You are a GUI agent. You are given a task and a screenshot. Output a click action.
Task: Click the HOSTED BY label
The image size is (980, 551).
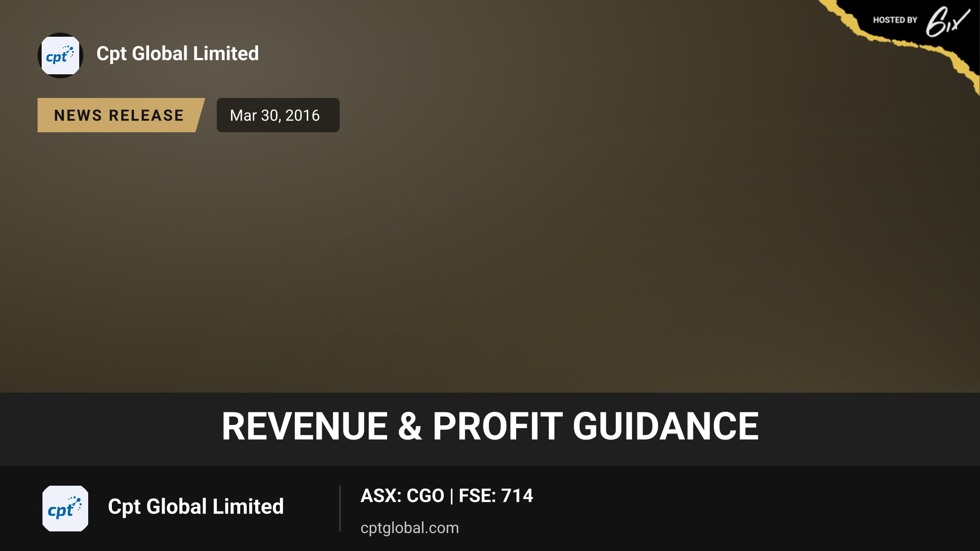[x=895, y=20]
